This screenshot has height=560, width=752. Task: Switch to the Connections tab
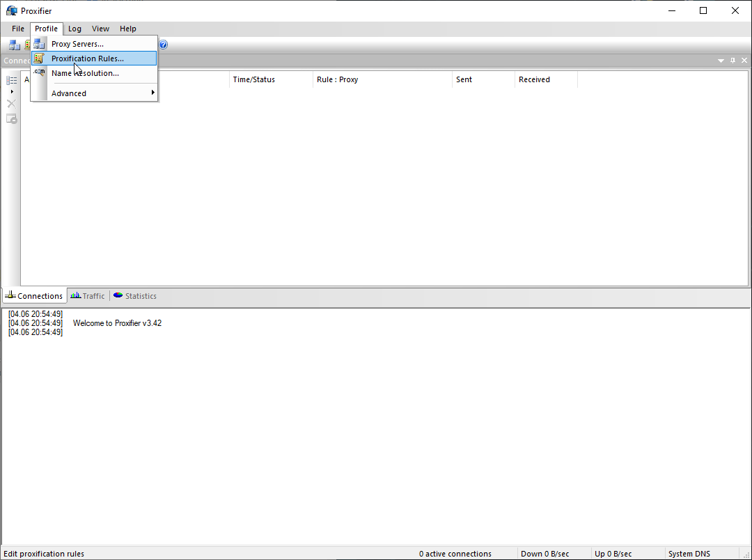tap(35, 296)
